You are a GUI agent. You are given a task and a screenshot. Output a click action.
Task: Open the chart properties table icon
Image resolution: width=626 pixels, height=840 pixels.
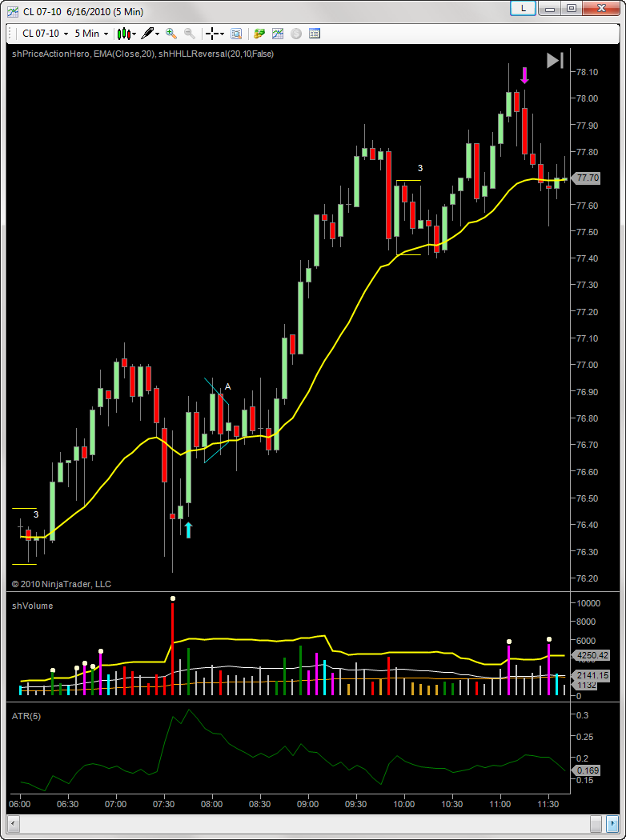point(315,34)
